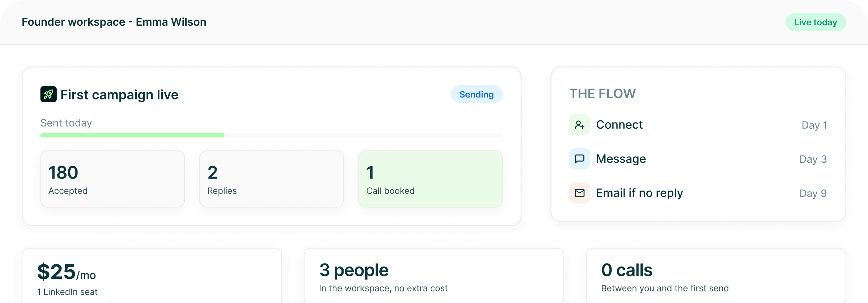Click the Sending status pill
868x303 pixels.
pyautogui.click(x=476, y=94)
